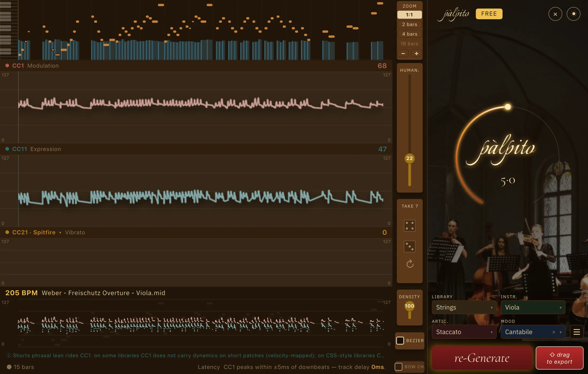The width and height of the screenshot is (588, 374).
Task: Open the Instr. Viola dropdown
Action: point(533,307)
